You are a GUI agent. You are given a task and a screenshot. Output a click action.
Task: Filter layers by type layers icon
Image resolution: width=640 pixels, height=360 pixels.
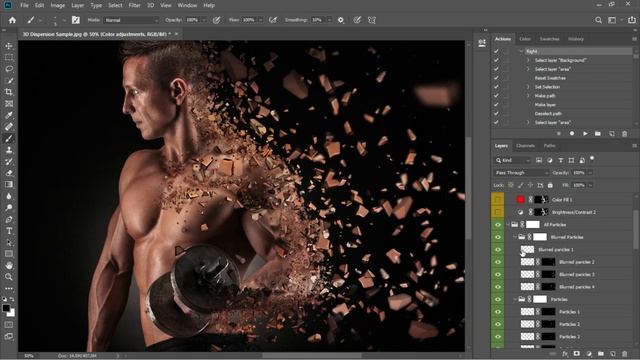(560, 160)
